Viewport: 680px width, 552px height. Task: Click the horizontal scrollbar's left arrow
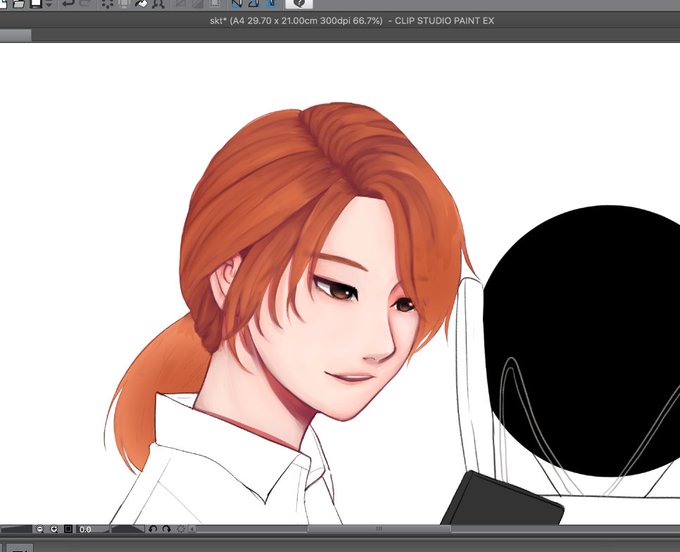[x=192, y=529]
